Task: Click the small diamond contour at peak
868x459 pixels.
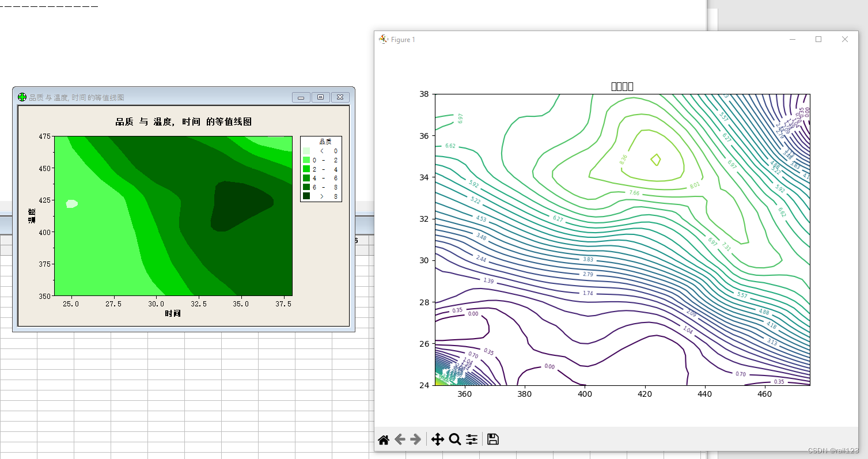Action: pyautogui.click(x=655, y=160)
